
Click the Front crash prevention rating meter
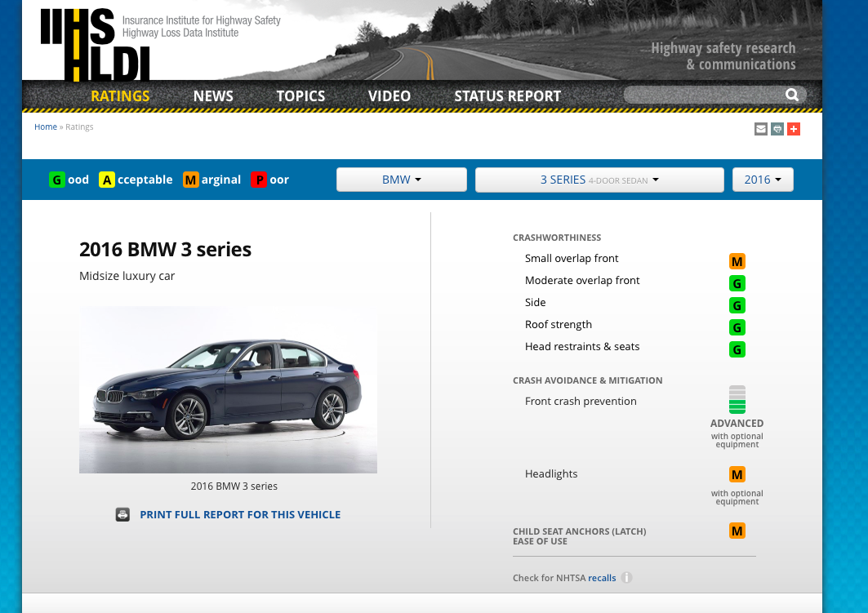(737, 399)
